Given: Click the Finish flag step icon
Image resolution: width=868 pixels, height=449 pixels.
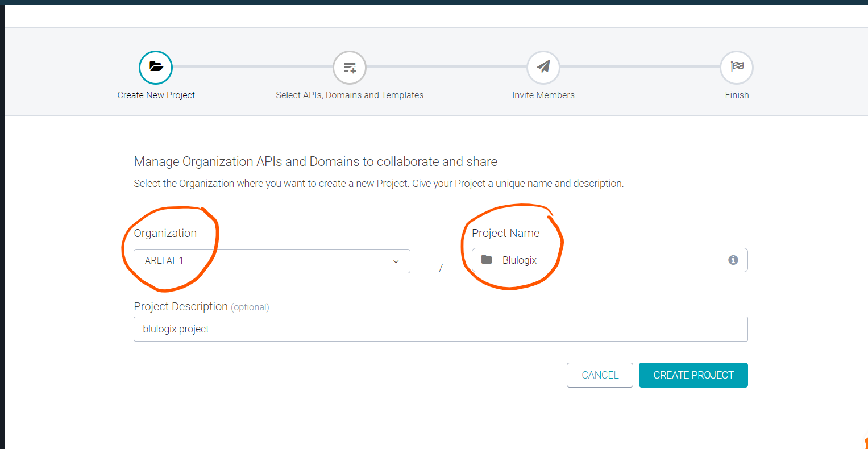Looking at the screenshot, I should (x=737, y=67).
